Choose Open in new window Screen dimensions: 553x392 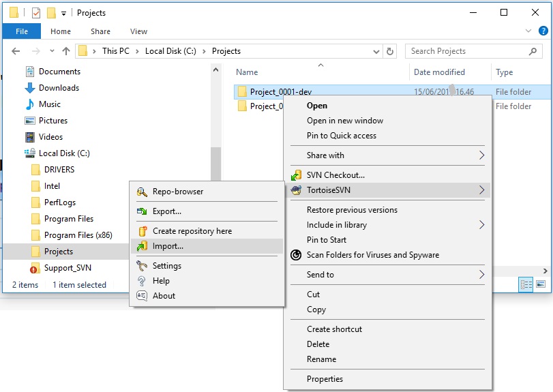(x=387, y=121)
